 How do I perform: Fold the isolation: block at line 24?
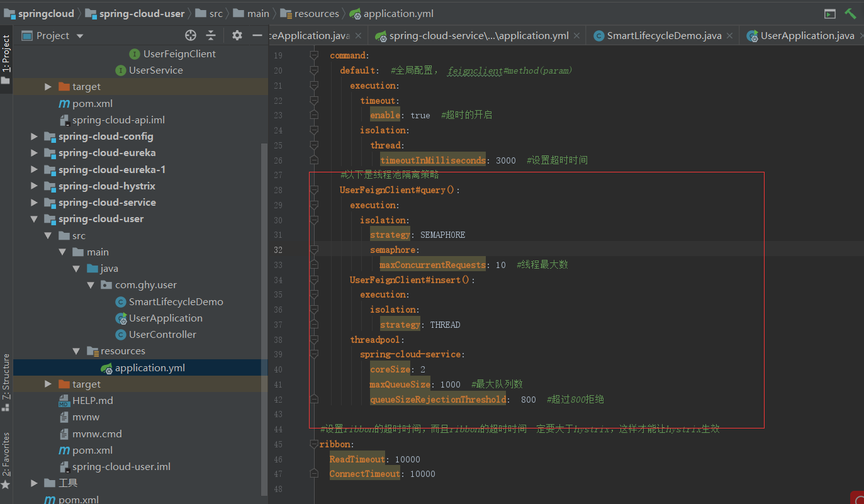click(314, 130)
